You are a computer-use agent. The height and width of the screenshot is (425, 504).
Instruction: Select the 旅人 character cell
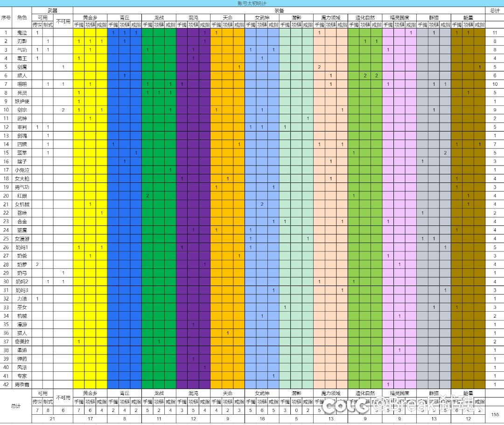tap(22, 76)
